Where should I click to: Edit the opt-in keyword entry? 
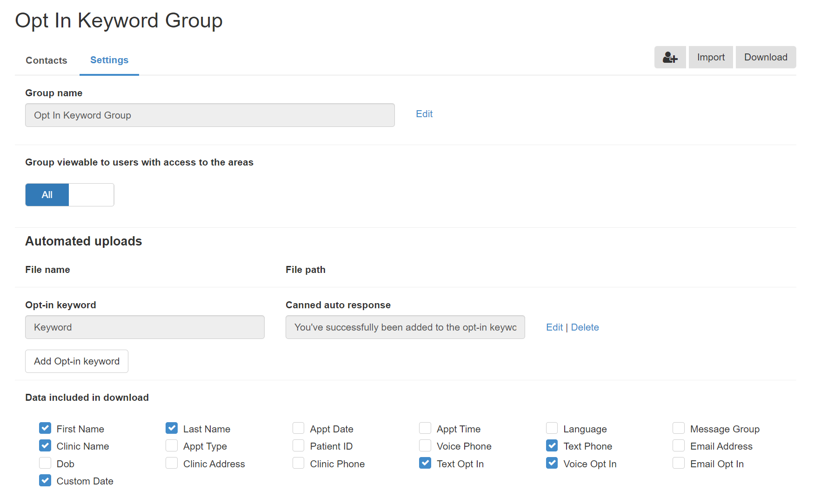point(554,327)
